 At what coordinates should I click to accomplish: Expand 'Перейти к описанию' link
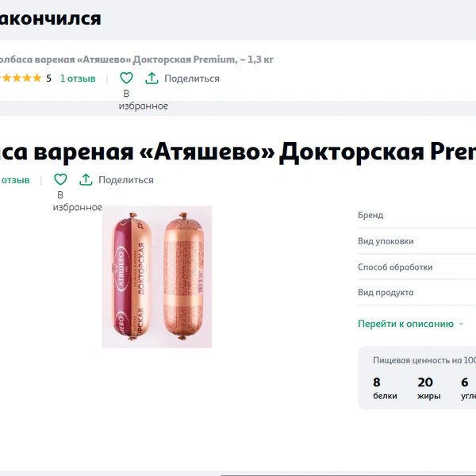(405, 324)
